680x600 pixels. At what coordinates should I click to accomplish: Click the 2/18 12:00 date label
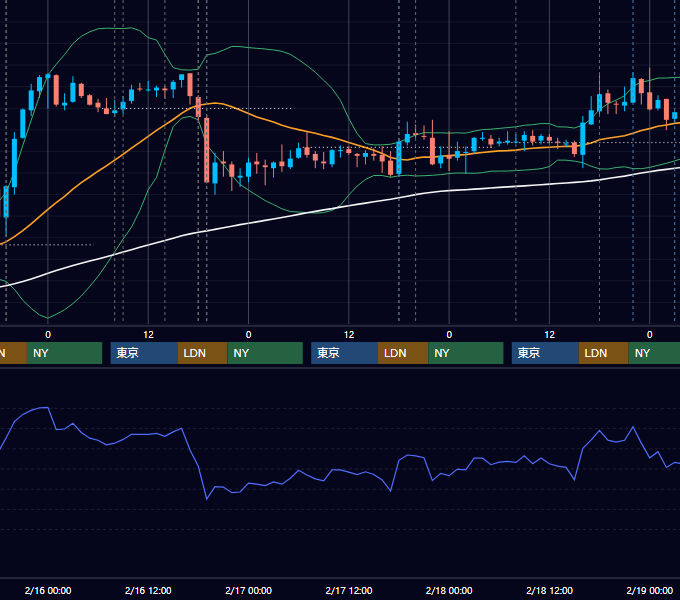pyautogui.click(x=549, y=590)
